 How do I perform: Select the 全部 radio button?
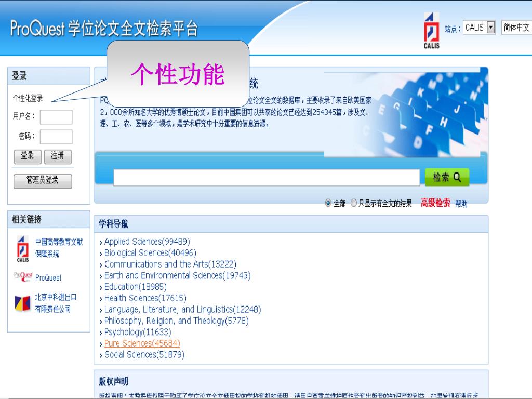[x=328, y=203]
